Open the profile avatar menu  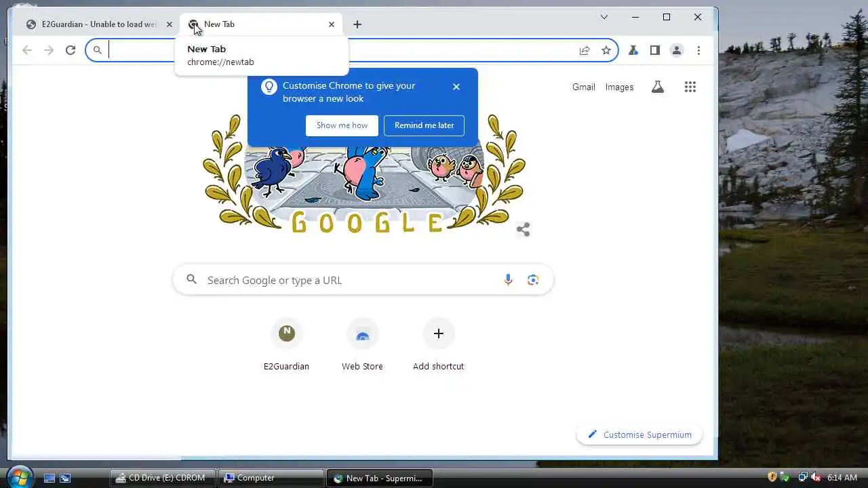677,50
